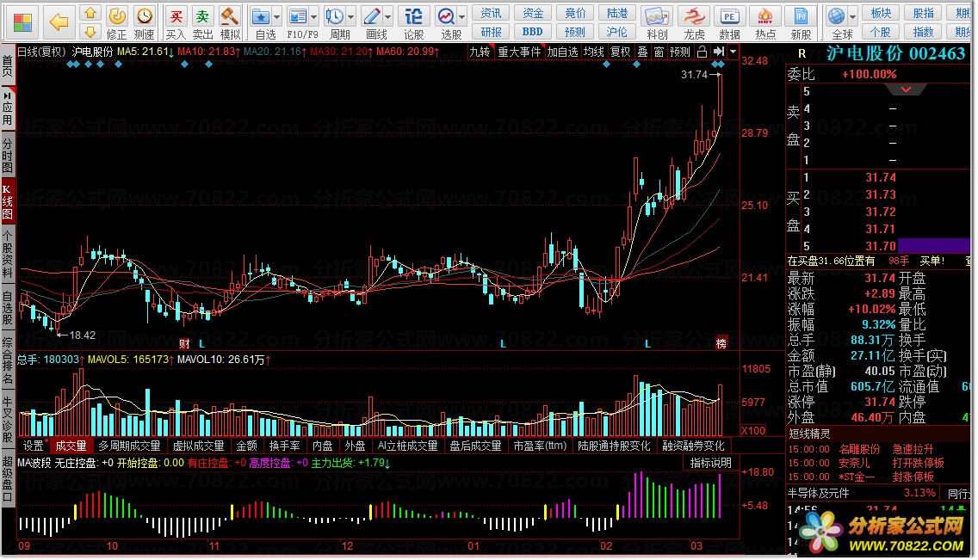Viewport: 978px width, 560px height.
Task: Click the 竞价 auction button
Action: point(575,13)
